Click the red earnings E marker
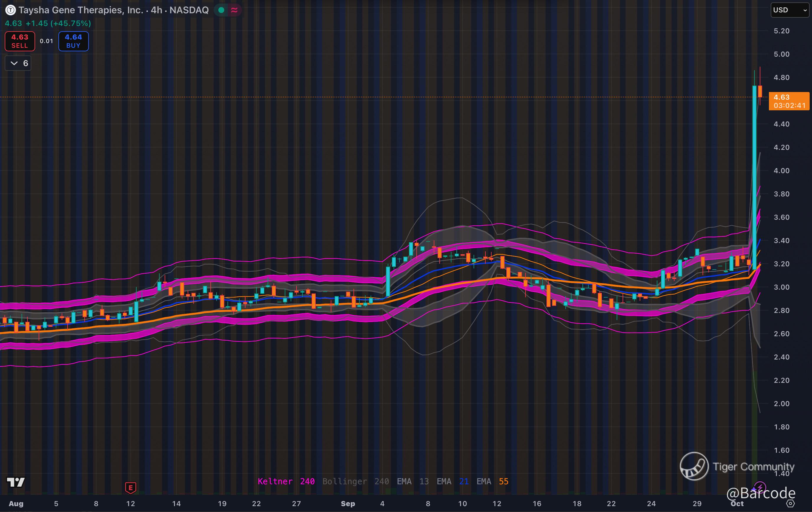 130,488
